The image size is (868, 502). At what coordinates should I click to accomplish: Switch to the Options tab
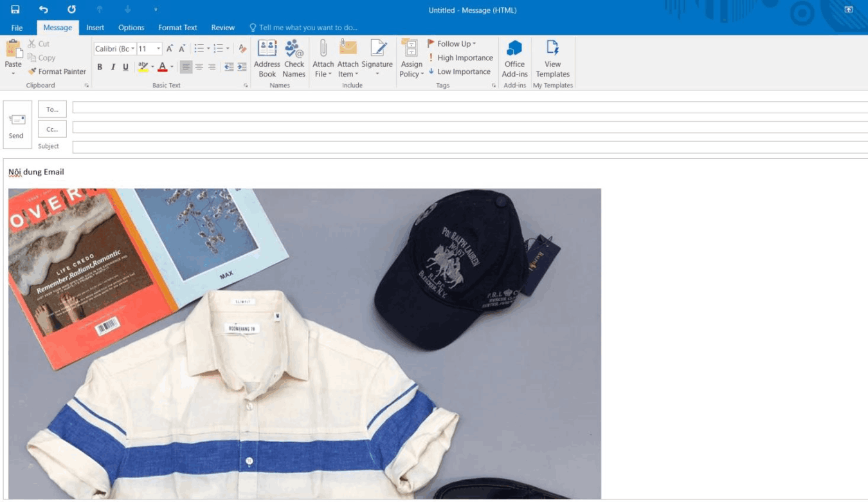pyautogui.click(x=131, y=28)
